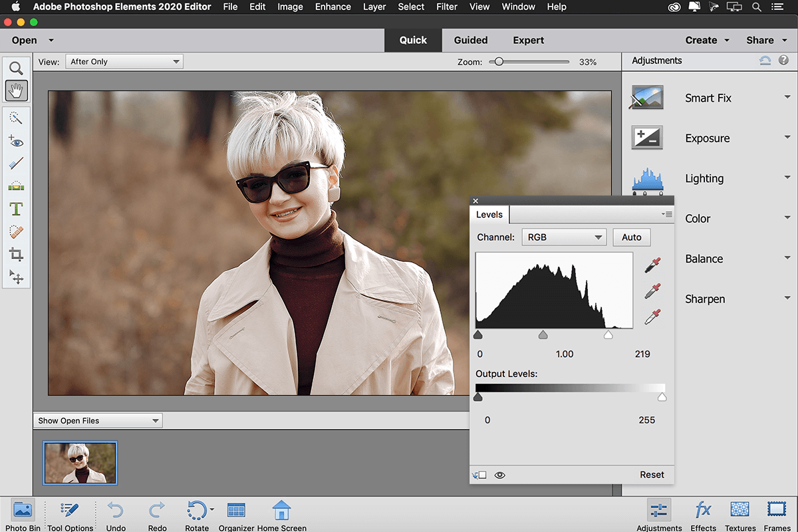Select the Red Eye Removal tool
Image resolution: width=798 pixels, height=532 pixels.
[16, 141]
